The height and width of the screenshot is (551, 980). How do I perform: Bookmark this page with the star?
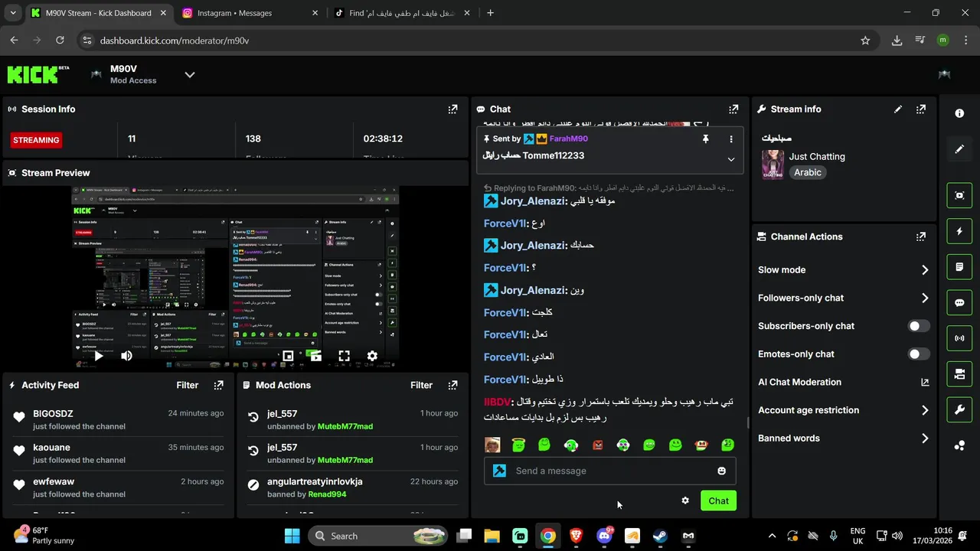click(865, 41)
